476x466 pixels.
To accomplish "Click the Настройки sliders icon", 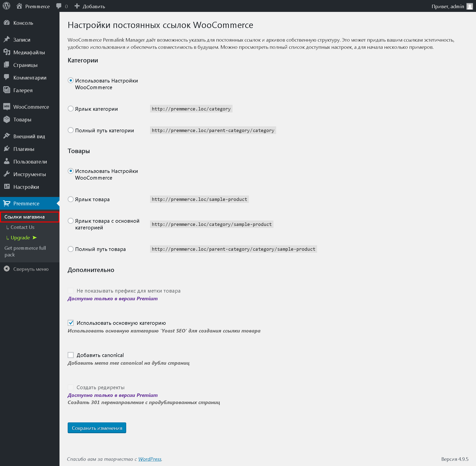I will click(x=7, y=187).
